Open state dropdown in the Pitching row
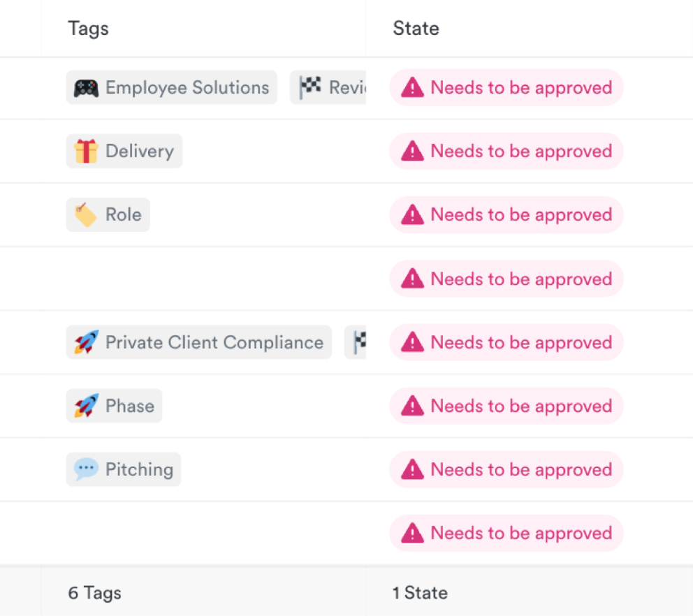The image size is (693, 616). pyautogui.click(x=506, y=470)
